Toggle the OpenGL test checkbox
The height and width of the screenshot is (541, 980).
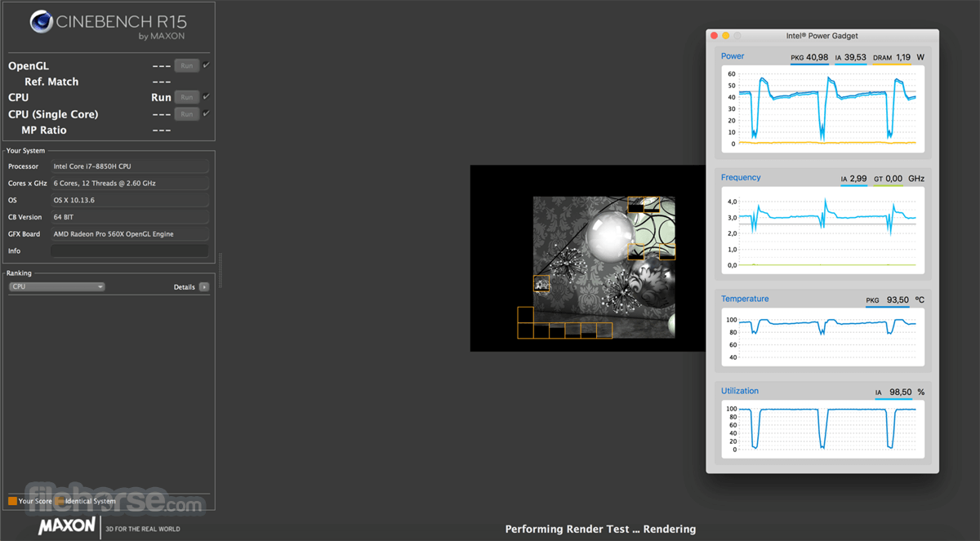(207, 65)
